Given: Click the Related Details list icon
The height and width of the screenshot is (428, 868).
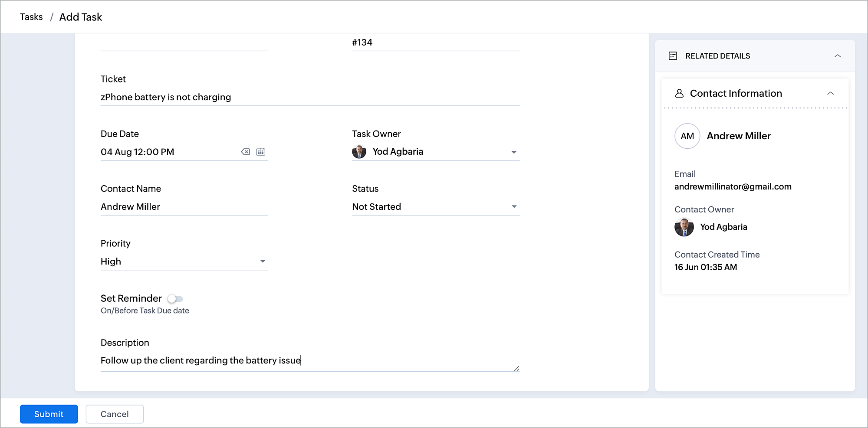Looking at the screenshot, I should tap(673, 56).
